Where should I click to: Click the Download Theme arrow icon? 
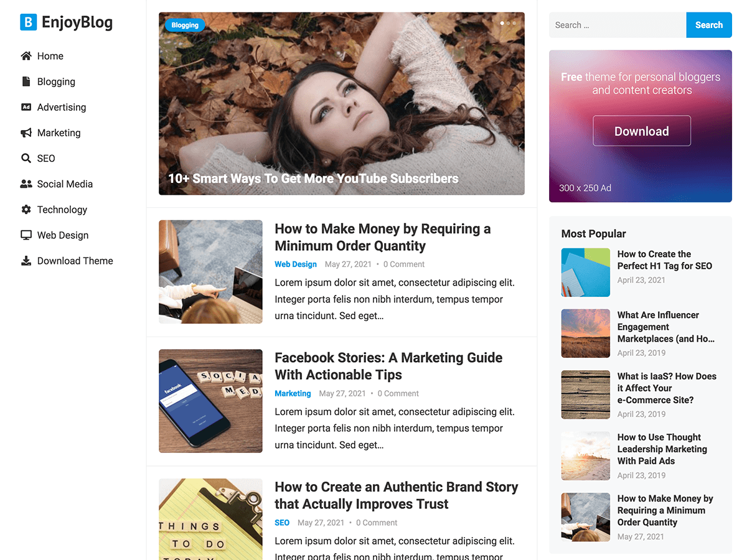click(26, 260)
